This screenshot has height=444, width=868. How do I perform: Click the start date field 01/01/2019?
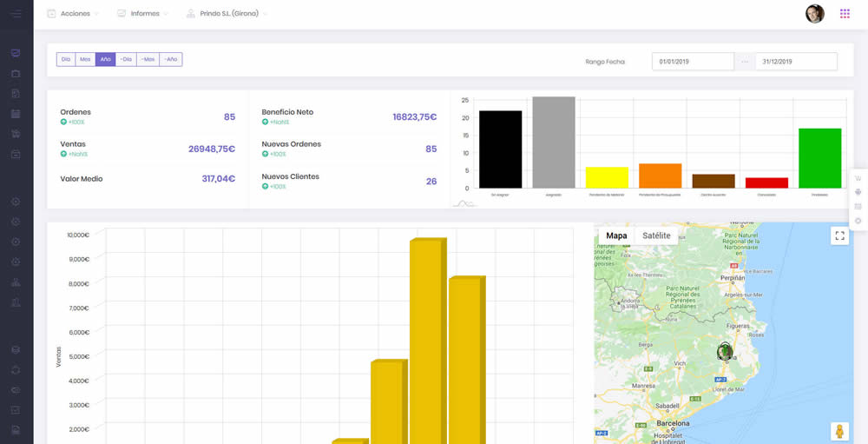pyautogui.click(x=693, y=62)
